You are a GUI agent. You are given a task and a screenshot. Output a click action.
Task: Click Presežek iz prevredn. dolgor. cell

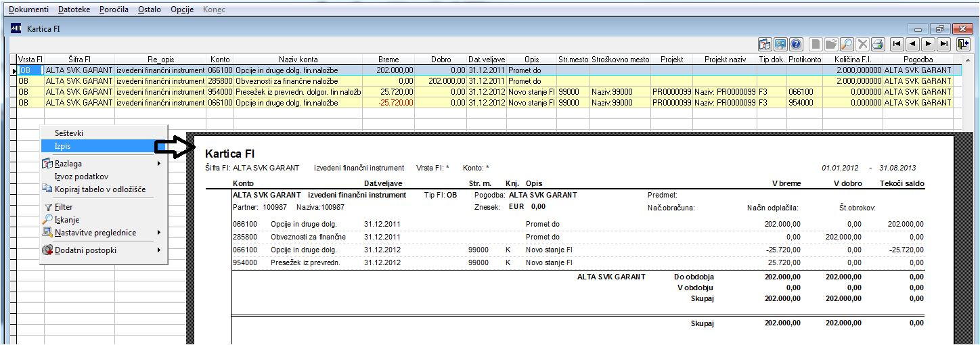tap(298, 91)
